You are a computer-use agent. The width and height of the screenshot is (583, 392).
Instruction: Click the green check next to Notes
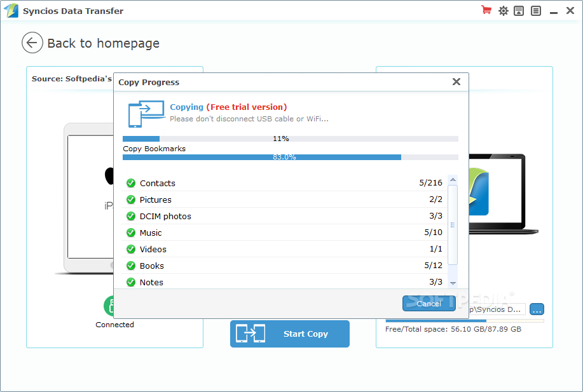[x=131, y=282]
